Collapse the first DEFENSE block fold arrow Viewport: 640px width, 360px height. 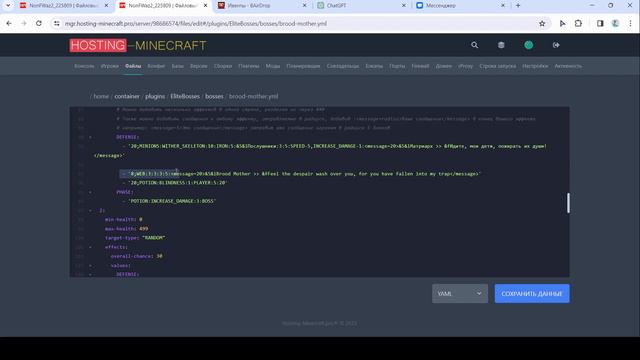click(x=90, y=137)
